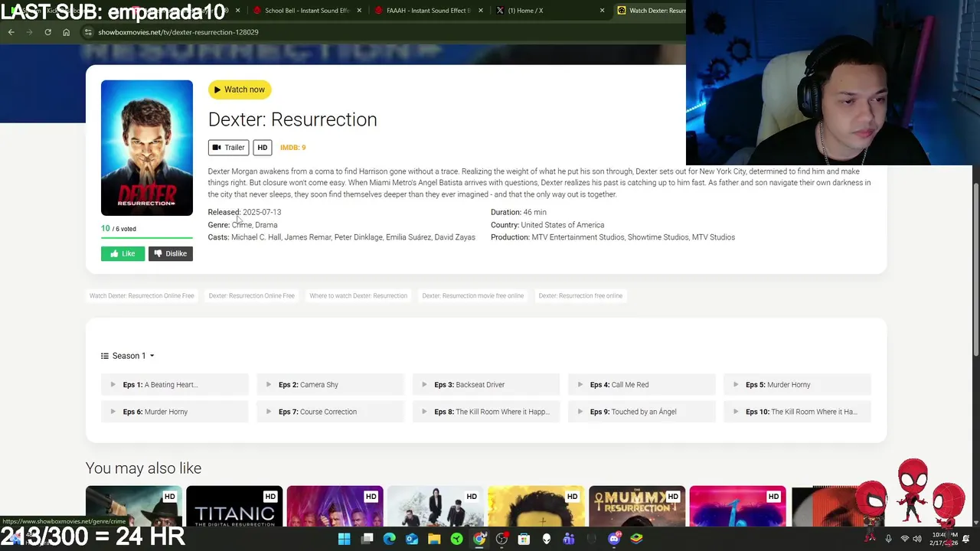Play Eps 6: Murder Horny
980x551 pixels.
(x=175, y=412)
